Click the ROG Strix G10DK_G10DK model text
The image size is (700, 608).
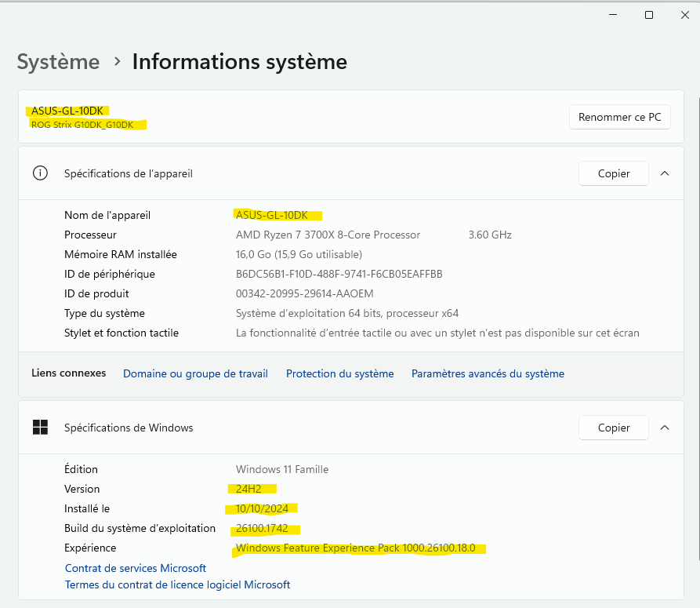click(x=82, y=125)
